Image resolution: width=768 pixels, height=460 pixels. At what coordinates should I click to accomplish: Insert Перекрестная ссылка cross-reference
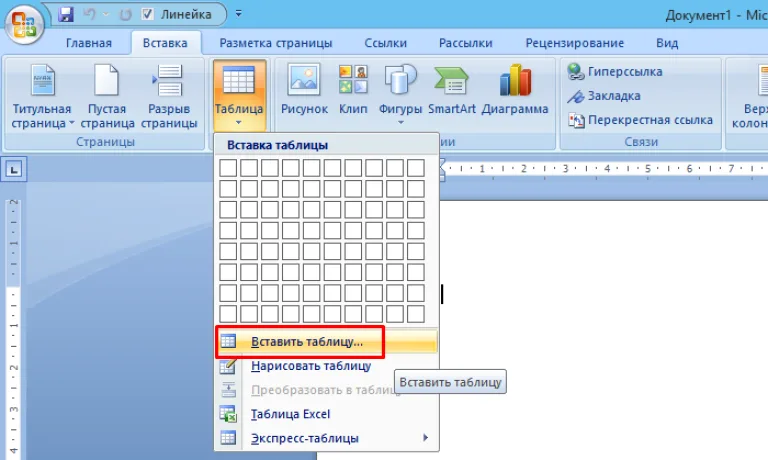(640, 120)
